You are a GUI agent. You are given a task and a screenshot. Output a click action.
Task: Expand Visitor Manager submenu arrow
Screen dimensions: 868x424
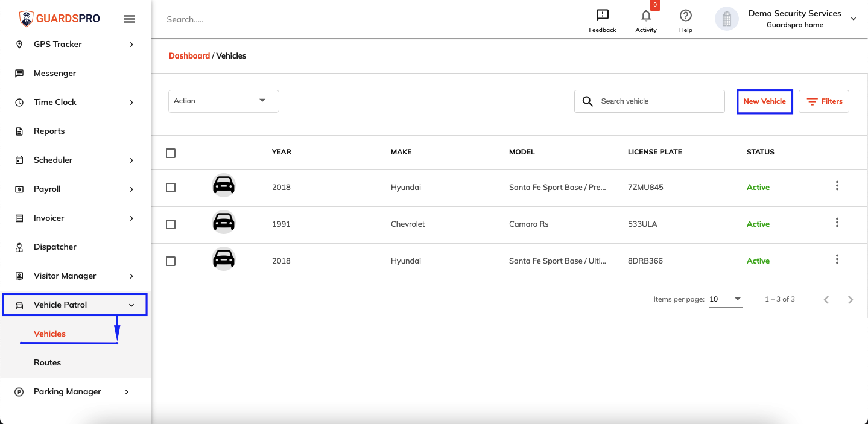(131, 276)
